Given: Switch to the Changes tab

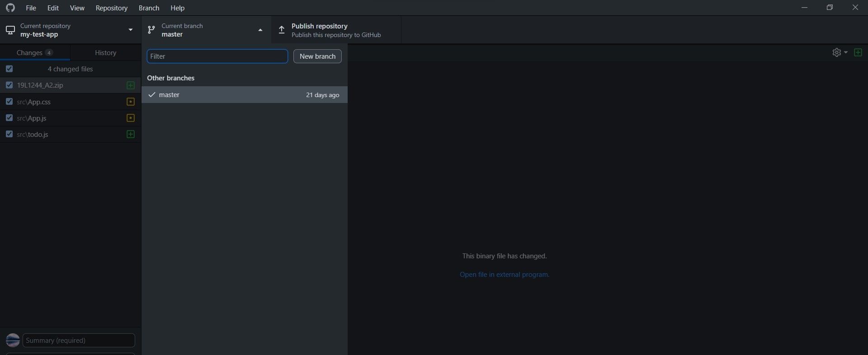Looking at the screenshot, I should (35, 53).
